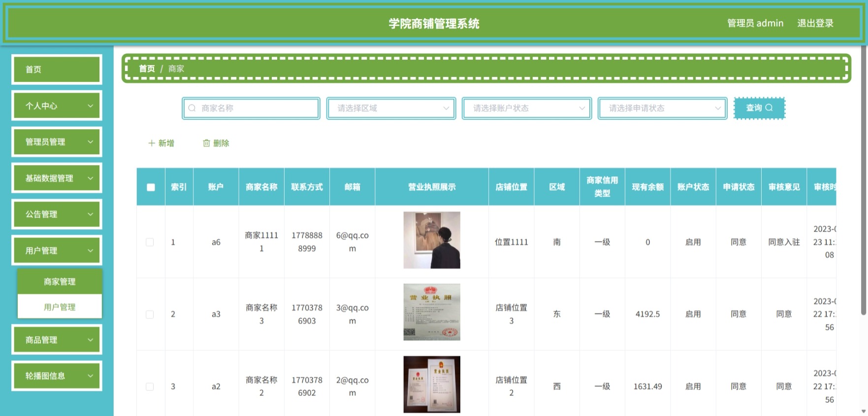Click 退出登录 to log out
Image resolution: width=868 pixels, height=416 pixels.
click(815, 23)
